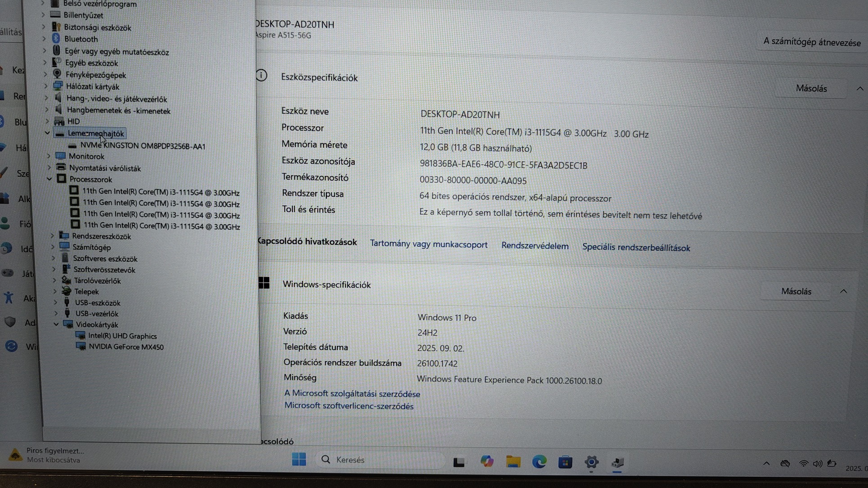Collapse the Lemezmeghajtók tree node

pos(47,133)
